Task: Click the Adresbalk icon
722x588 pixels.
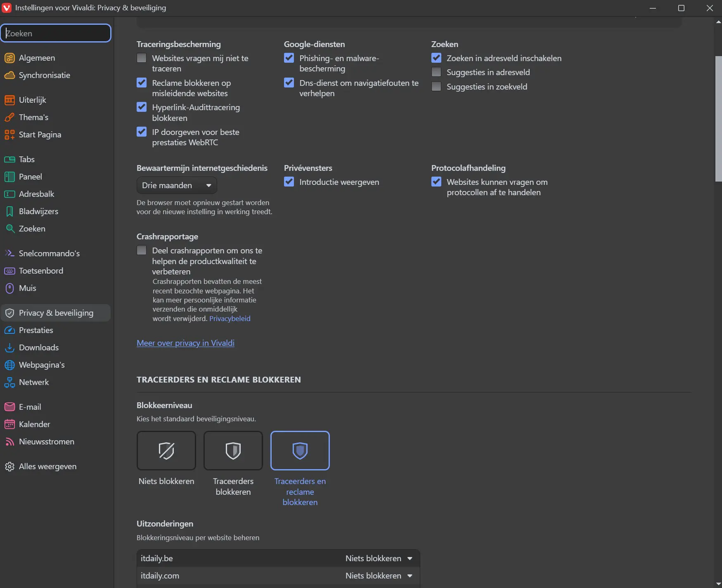Action: tap(9, 194)
